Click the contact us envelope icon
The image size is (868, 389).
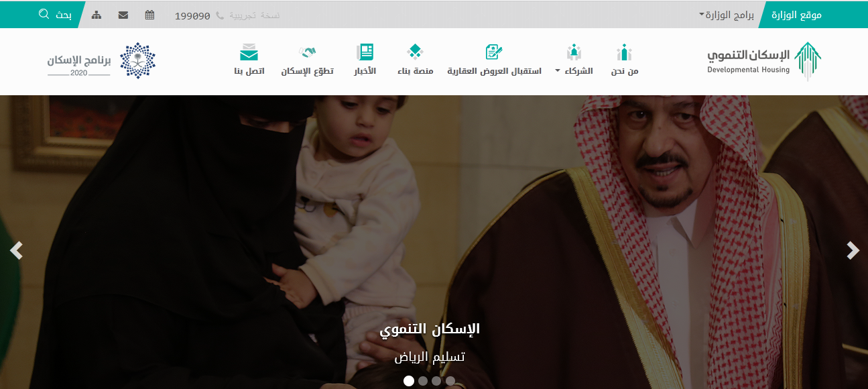tap(249, 52)
